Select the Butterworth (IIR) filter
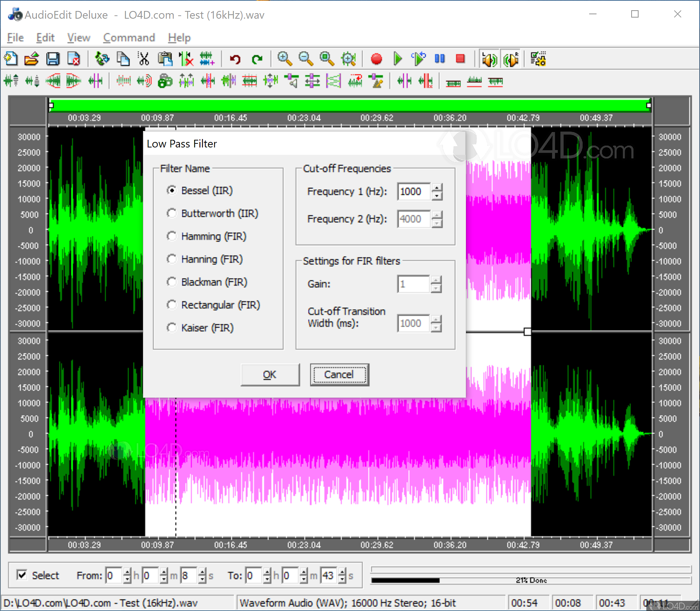Image resolution: width=700 pixels, height=611 pixels. pyautogui.click(x=172, y=213)
